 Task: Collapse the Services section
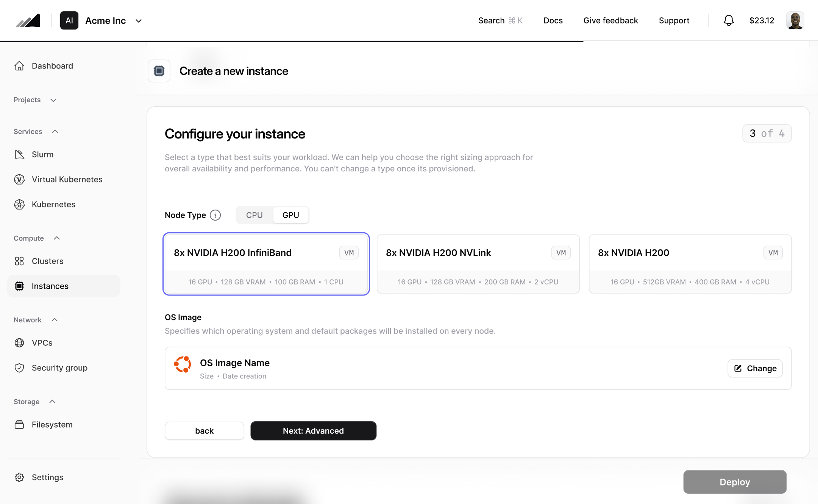coord(55,131)
